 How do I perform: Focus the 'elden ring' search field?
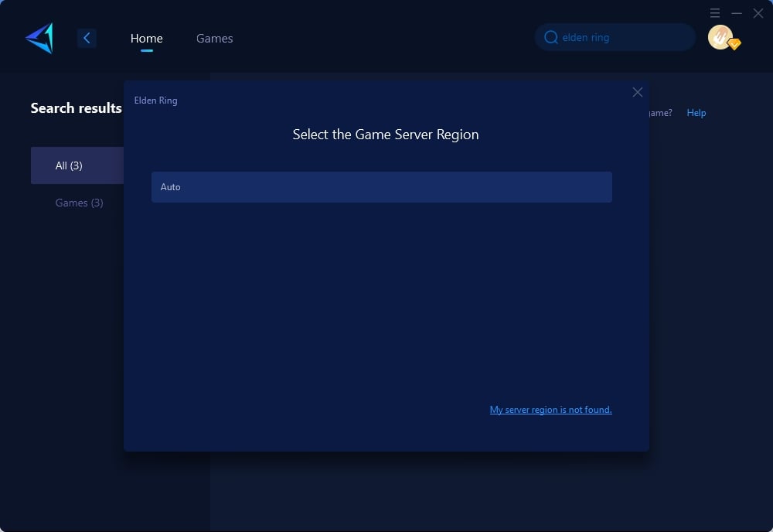615,37
